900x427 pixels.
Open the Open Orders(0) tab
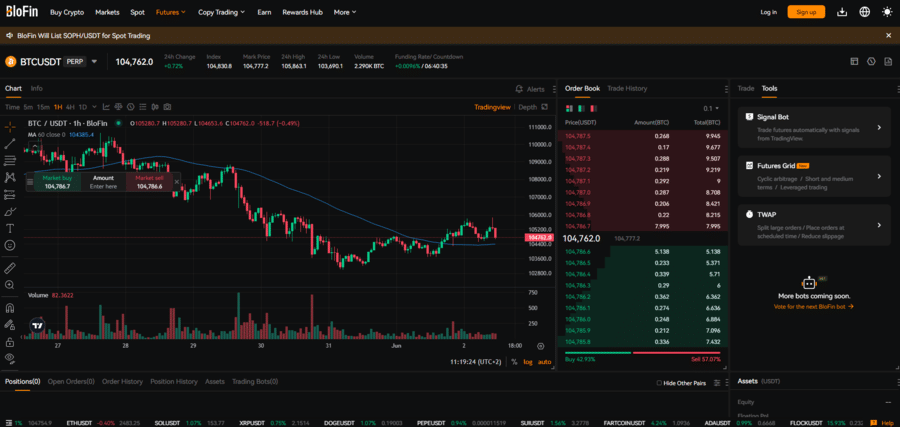coord(71,381)
